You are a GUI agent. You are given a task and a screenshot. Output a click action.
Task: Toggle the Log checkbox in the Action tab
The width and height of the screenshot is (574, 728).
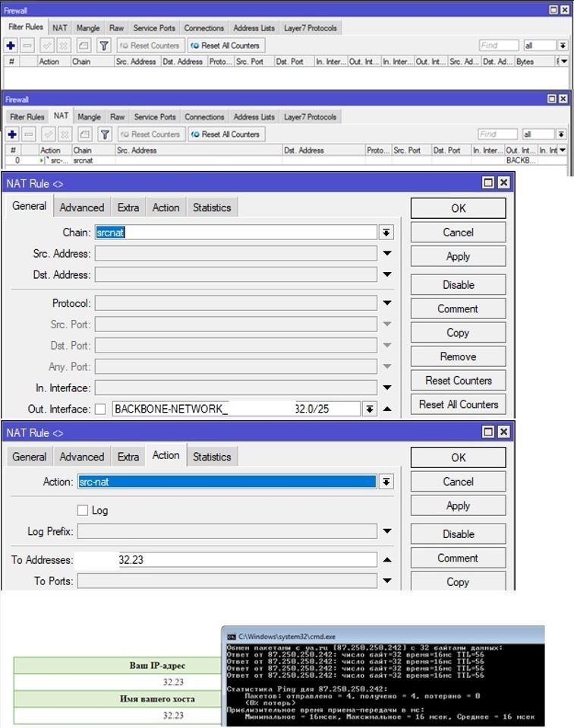pos(84,511)
